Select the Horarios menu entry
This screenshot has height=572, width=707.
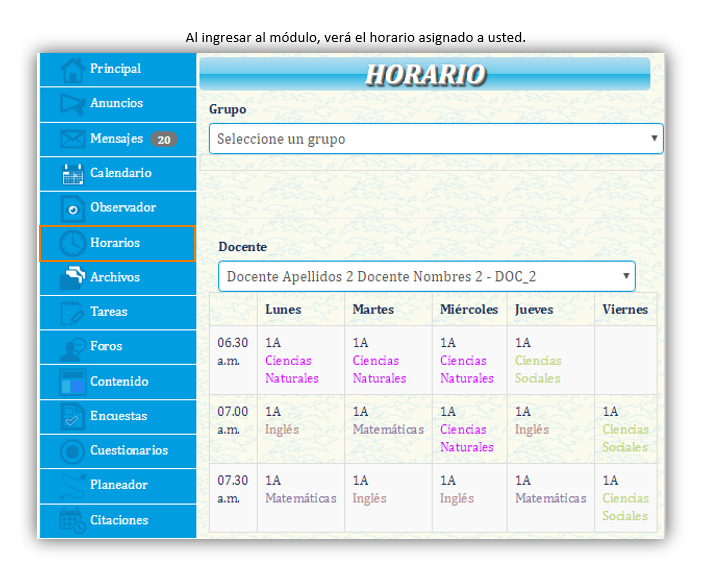click(x=118, y=243)
